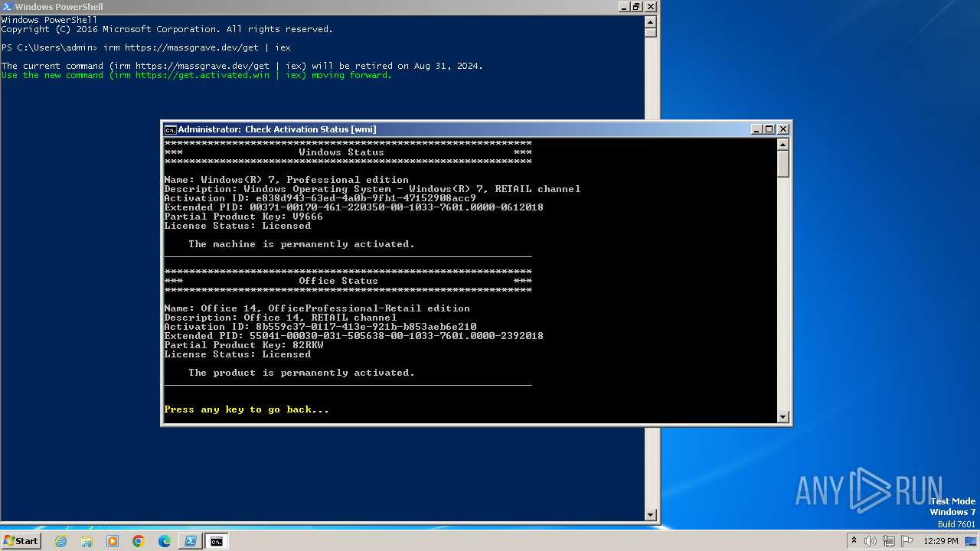Image resolution: width=980 pixels, height=551 pixels.
Task: Click PowerShell scrollbar up arrow
Action: click(x=650, y=21)
